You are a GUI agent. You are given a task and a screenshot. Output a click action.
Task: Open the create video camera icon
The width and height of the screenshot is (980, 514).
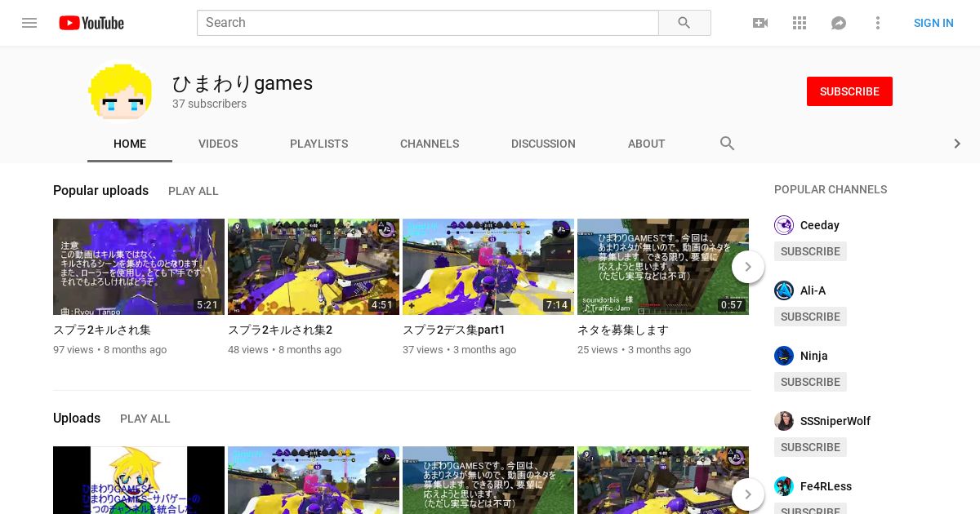(x=760, y=23)
